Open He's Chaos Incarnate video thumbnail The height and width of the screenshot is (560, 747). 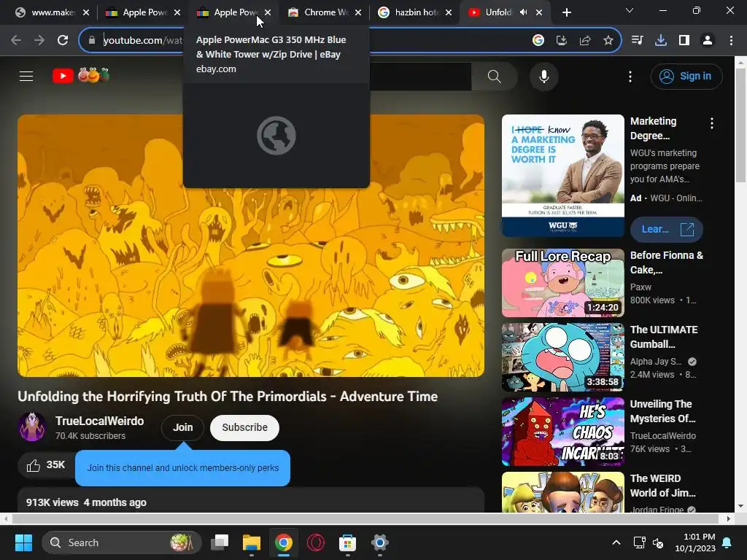(x=562, y=432)
